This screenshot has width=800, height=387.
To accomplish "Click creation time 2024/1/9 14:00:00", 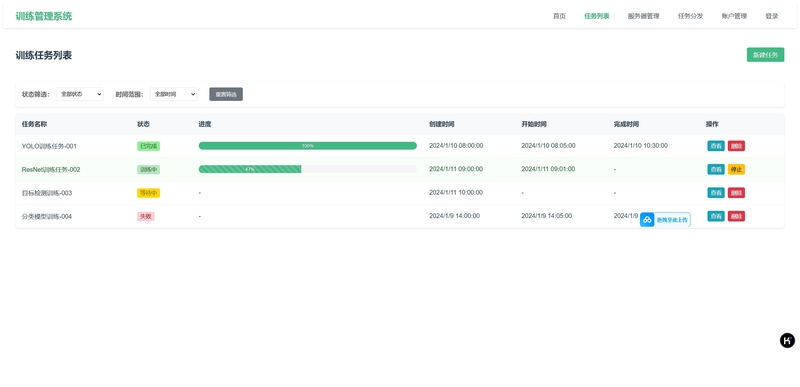I will coord(454,216).
